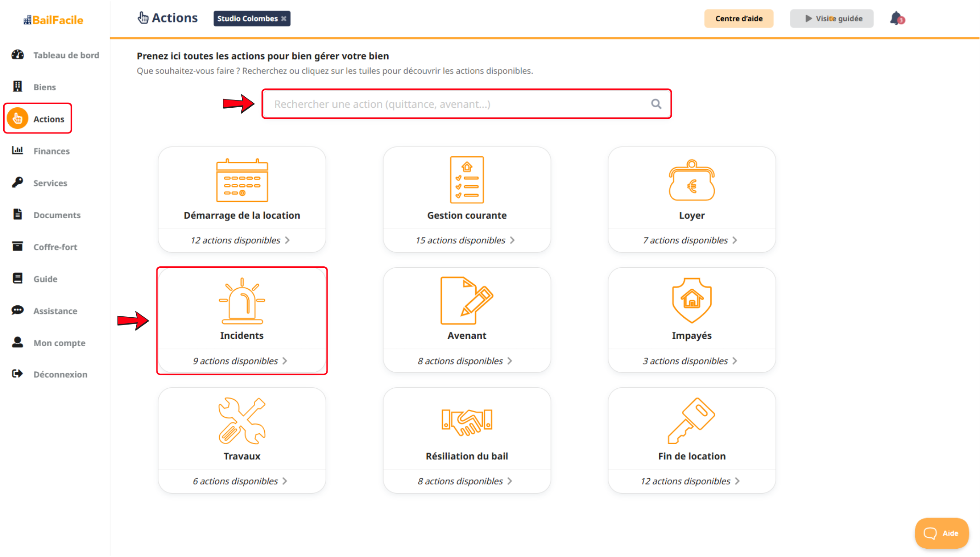The width and height of the screenshot is (980, 557).
Task: Expand 15 actions under Gestion courante
Action: pos(465,240)
